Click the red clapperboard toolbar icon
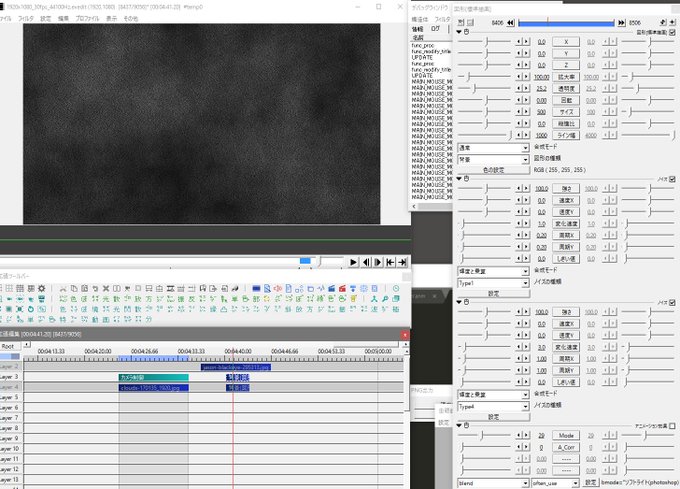680x489 pixels. tap(342, 288)
